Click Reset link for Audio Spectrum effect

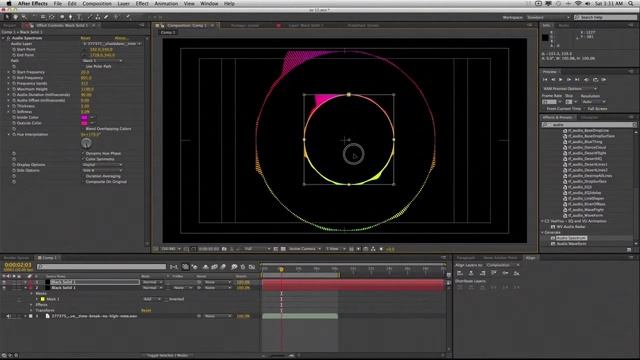[85, 38]
